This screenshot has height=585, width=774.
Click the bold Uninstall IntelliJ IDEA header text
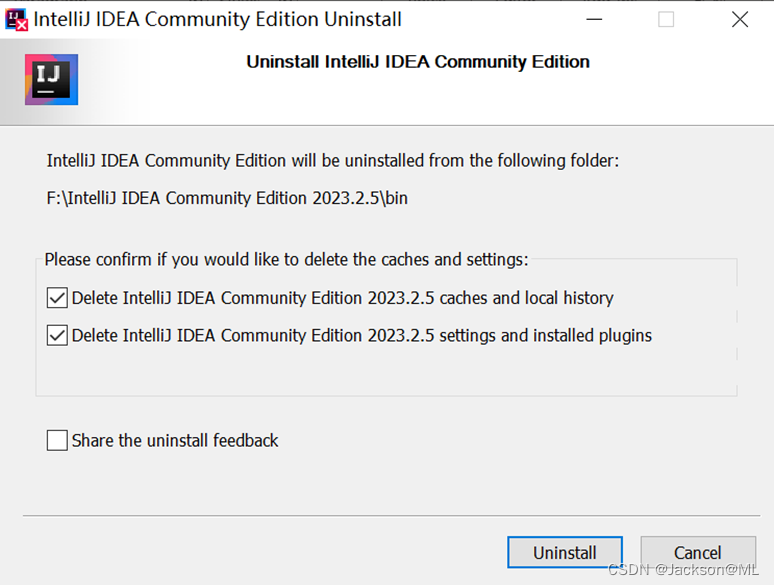(418, 62)
